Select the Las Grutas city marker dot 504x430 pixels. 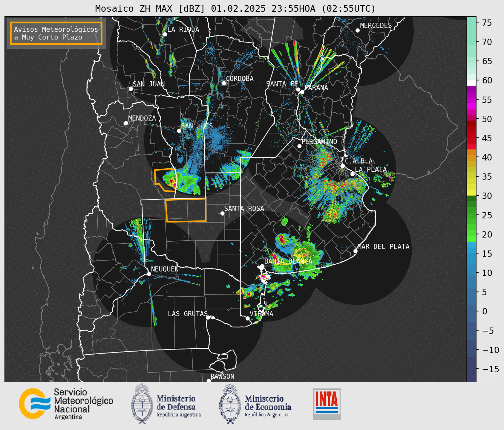coord(208,318)
